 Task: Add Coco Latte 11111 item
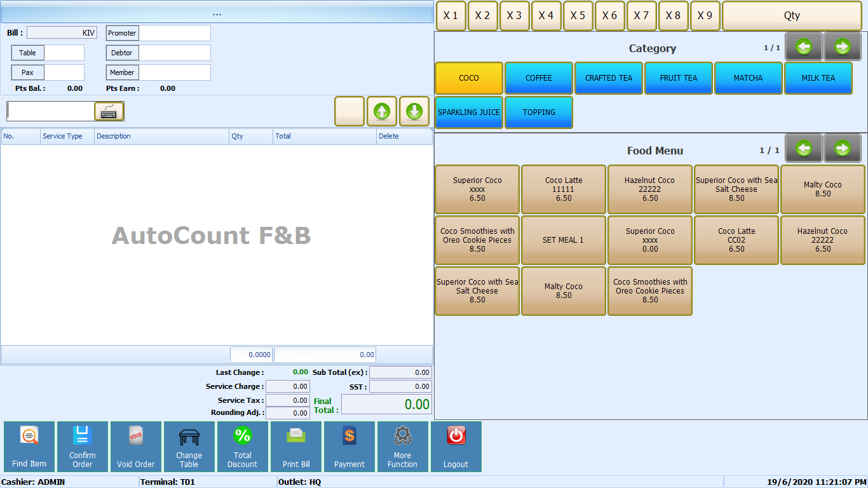coord(564,189)
